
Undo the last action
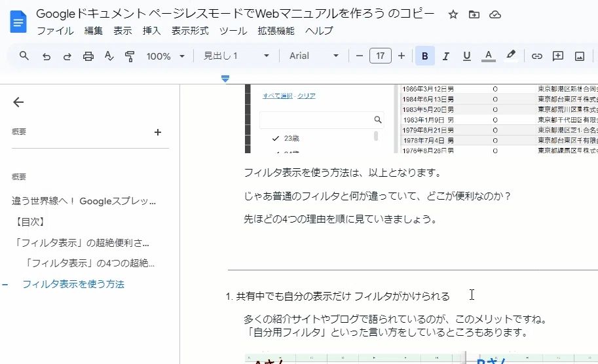click(x=46, y=56)
